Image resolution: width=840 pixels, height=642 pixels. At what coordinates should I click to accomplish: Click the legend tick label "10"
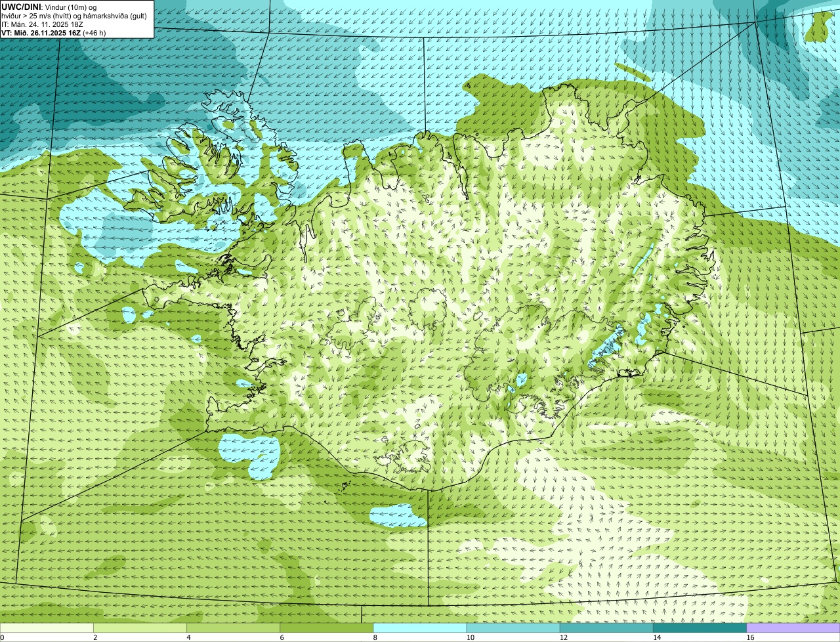[470, 637]
